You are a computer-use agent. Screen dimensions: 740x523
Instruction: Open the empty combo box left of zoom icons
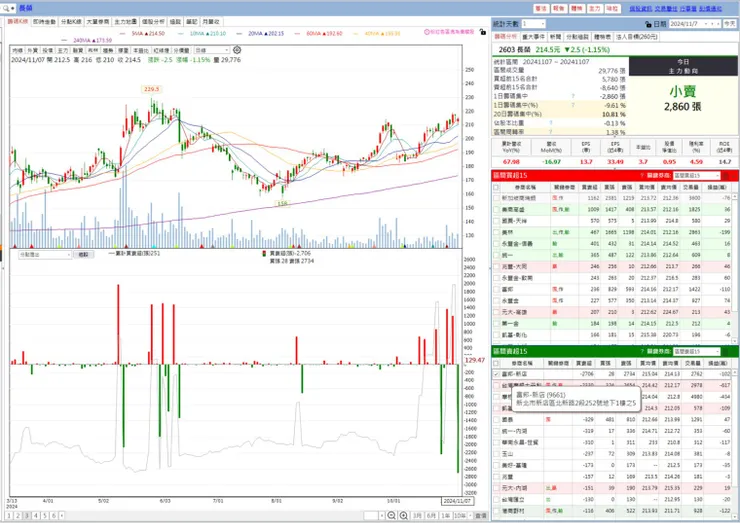pyautogui.click(x=374, y=515)
